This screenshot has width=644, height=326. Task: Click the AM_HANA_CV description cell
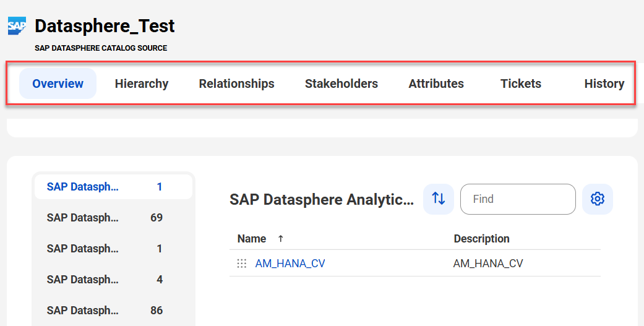pyautogui.click(x=488, y=264)
